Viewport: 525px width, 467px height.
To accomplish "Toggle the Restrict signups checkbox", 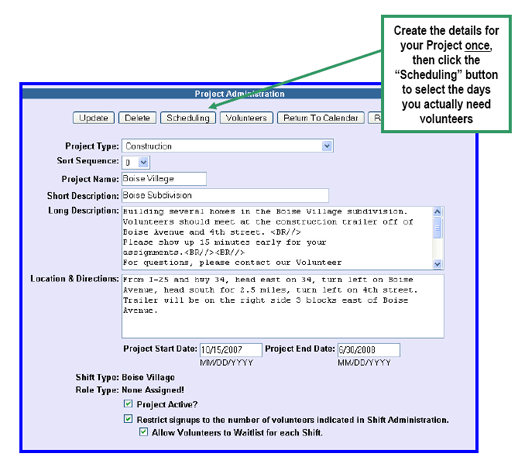I will (x=128, y=419).
